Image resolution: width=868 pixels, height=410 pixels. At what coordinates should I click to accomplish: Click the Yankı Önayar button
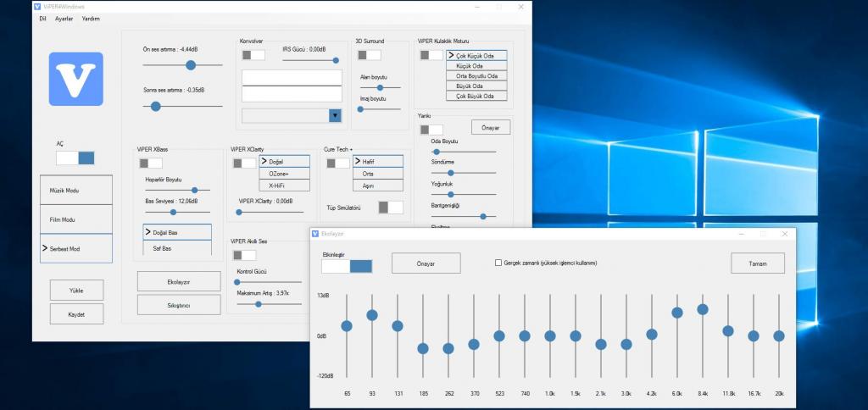click(491, 127)
